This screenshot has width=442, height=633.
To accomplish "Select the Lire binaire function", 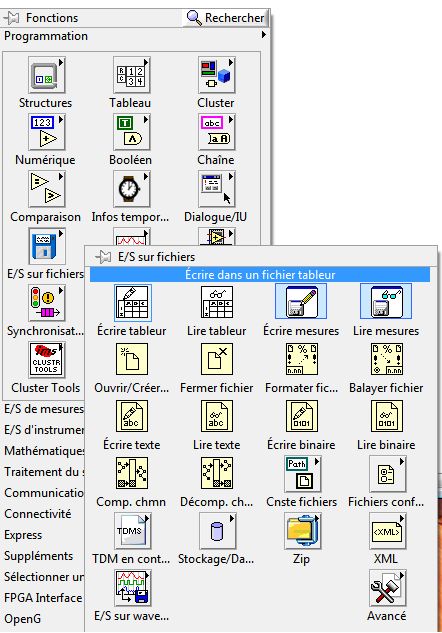I will click(x=386, y=416).
